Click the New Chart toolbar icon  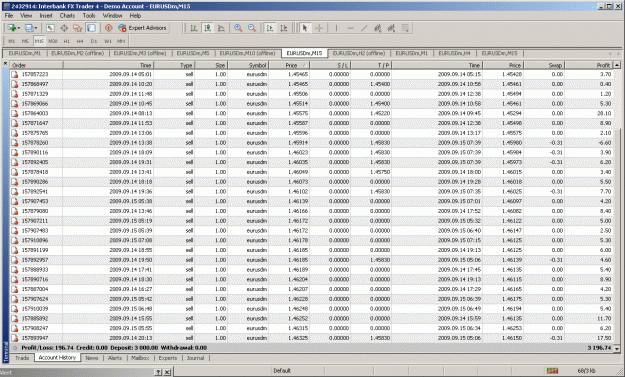pos(12,28)
